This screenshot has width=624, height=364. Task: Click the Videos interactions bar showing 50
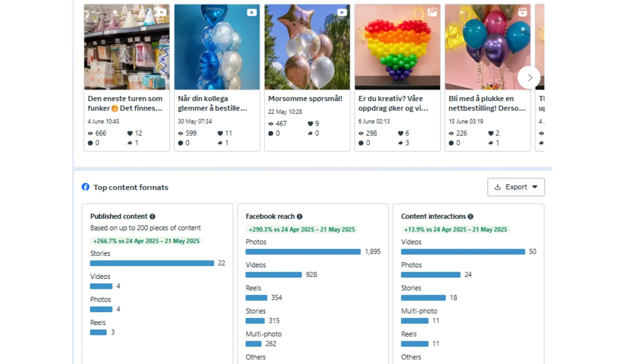tap(463, 252)
